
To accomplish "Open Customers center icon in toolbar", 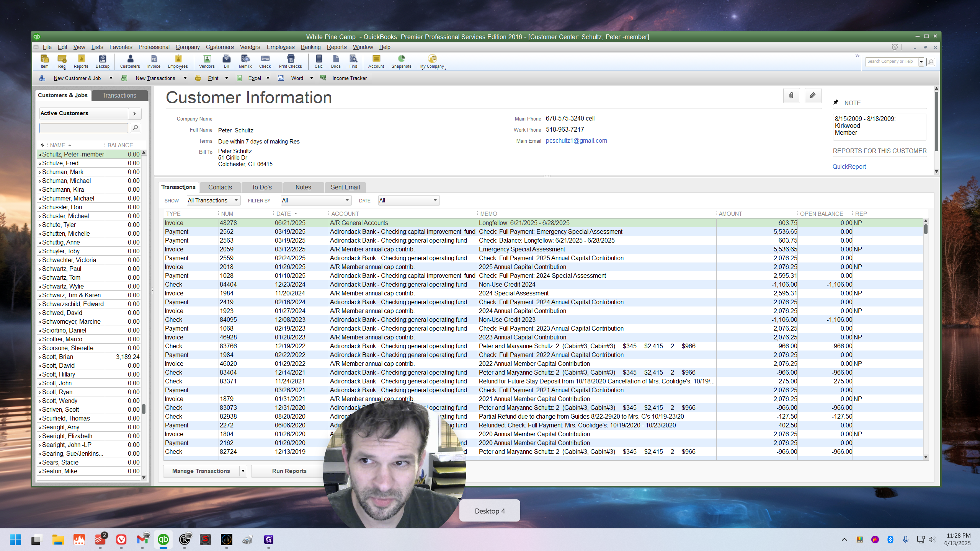I will pos(130,61).
